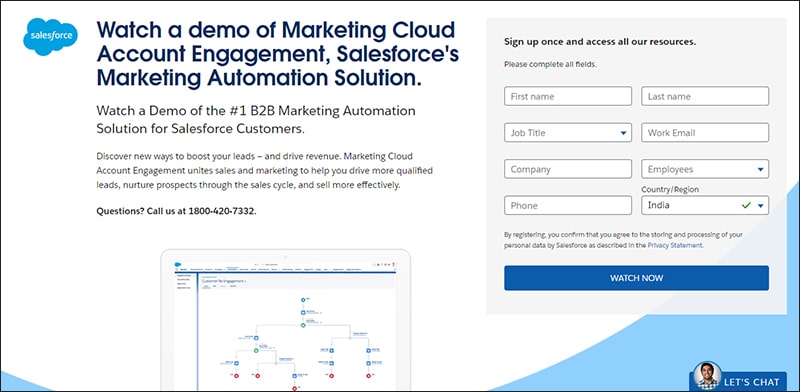Click the Customer Re-Engagement title in demo image
Image resolution: width=800 pixels, height=392 pixels.
pos(223,281)
